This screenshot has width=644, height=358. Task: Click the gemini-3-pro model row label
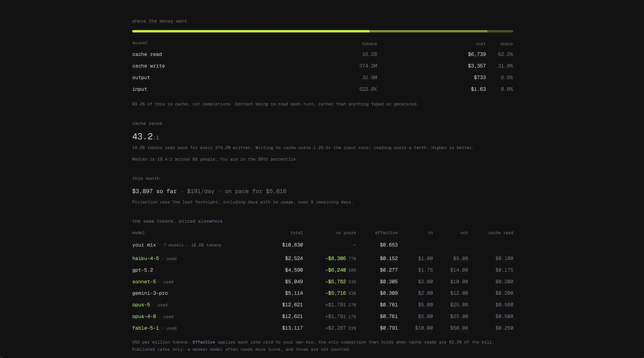click(150, 293)
